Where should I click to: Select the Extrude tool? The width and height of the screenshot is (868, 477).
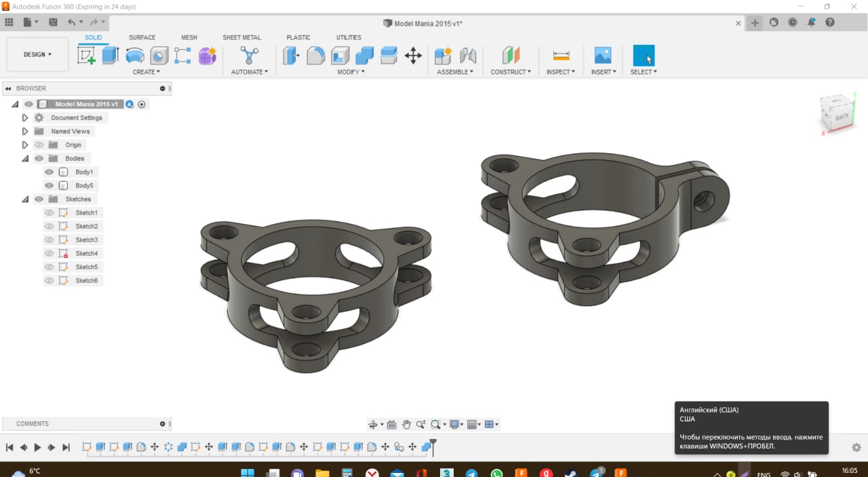click(x=111, y=56)
